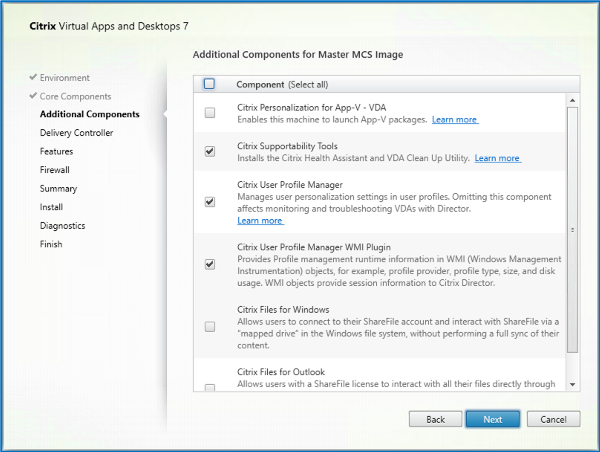This screenshot has width=600, height=452.
Task: Open Learn more link for Supportability Tools
Action: click(497, 158)
